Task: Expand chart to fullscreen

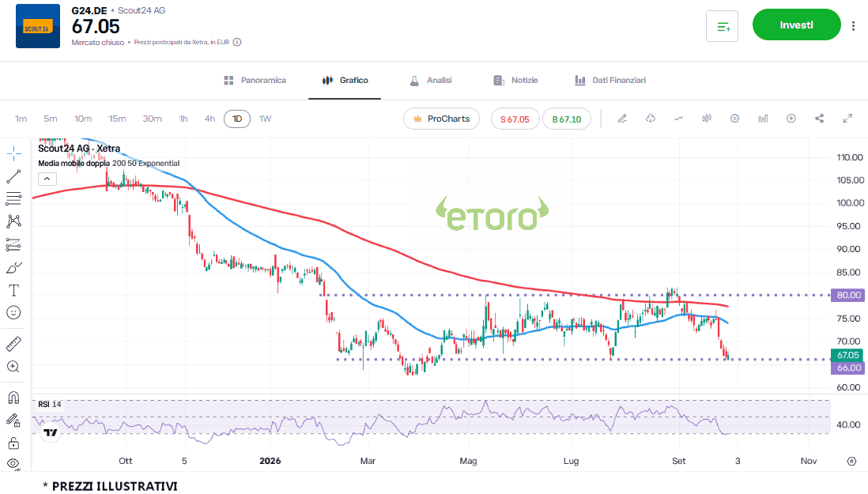Action: tap(847, 119)
